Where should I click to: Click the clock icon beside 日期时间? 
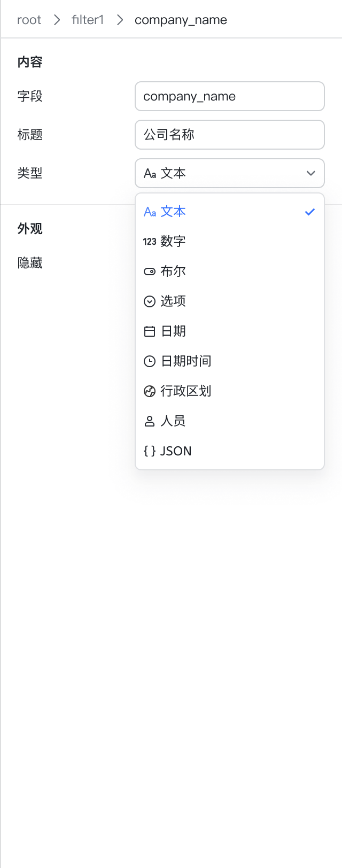pos(150,361)
